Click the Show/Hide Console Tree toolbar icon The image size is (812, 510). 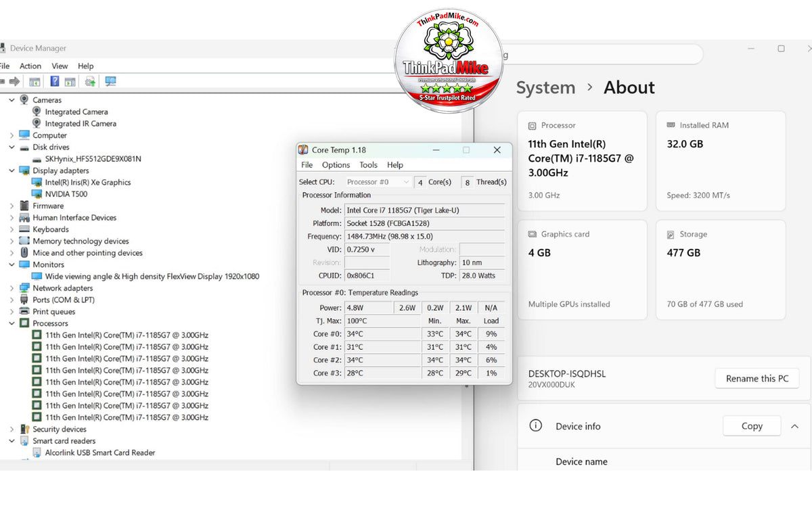[35, 82]
